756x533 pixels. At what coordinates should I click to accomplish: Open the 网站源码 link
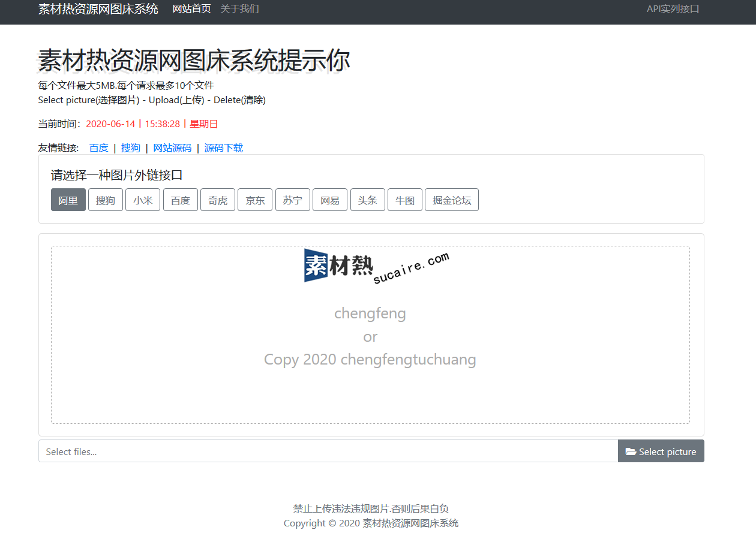[x=172, y=148]
